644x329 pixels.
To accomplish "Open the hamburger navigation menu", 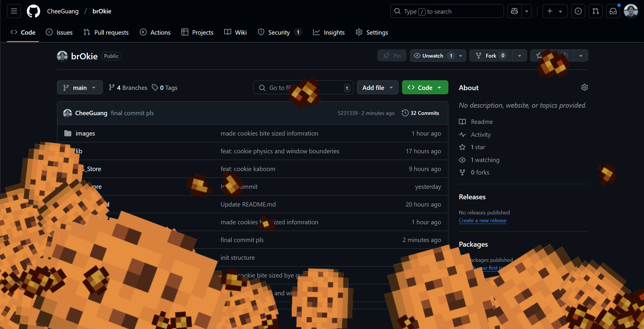I will click(x=14, y=11).
